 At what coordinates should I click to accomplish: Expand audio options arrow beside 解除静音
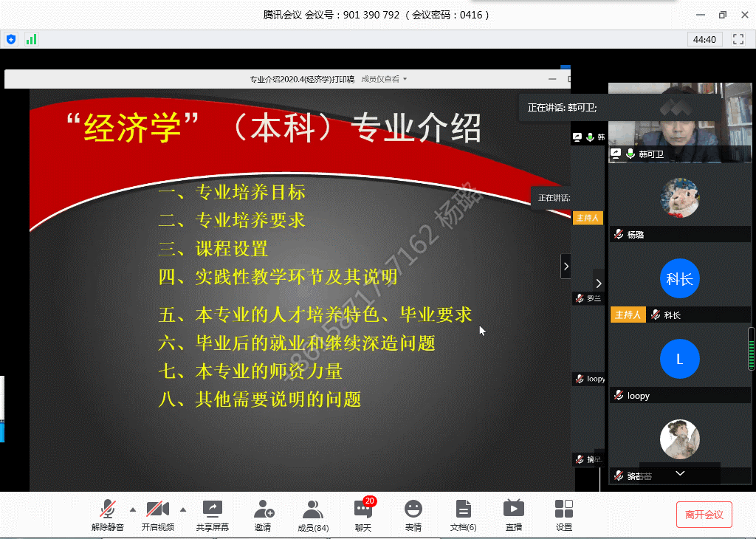[133, 509]
